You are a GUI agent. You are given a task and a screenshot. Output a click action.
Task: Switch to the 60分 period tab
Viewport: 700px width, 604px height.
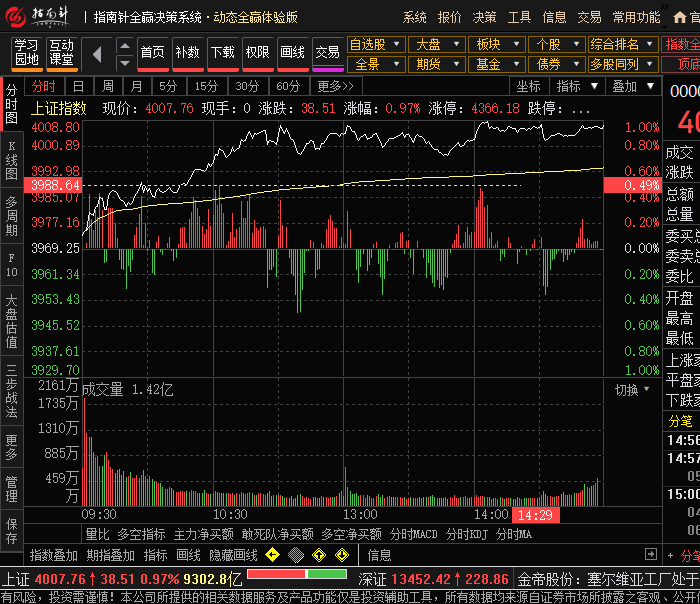tap(288, 86)
